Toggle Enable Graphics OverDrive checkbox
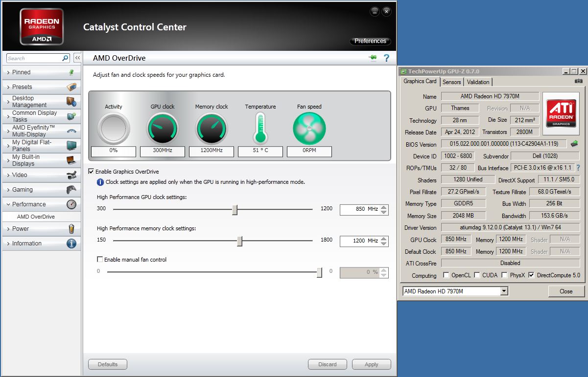The width and height of the screenshot is (588, 377). 91,172
